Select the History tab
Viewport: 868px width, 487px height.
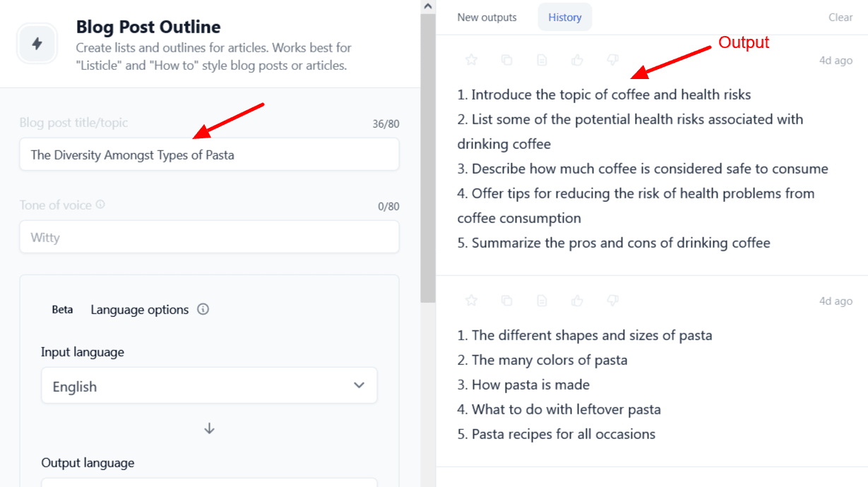pyautogui.click(x=565, y=17)
